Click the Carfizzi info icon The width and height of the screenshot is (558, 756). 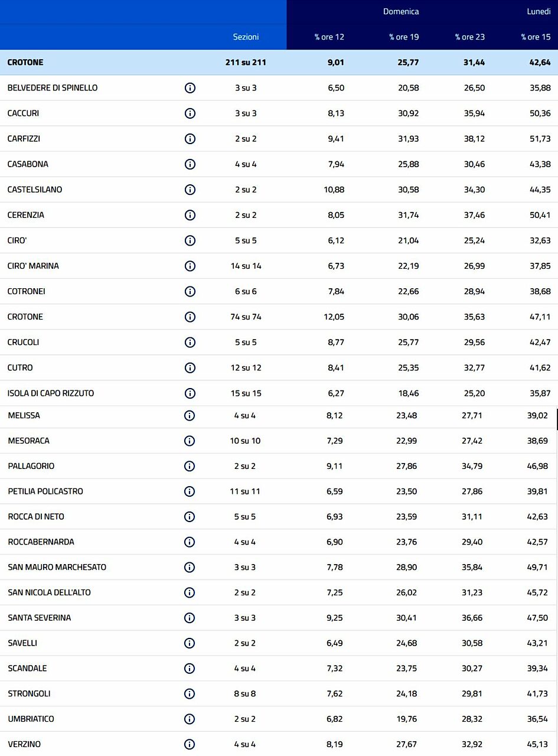[190, 139]
